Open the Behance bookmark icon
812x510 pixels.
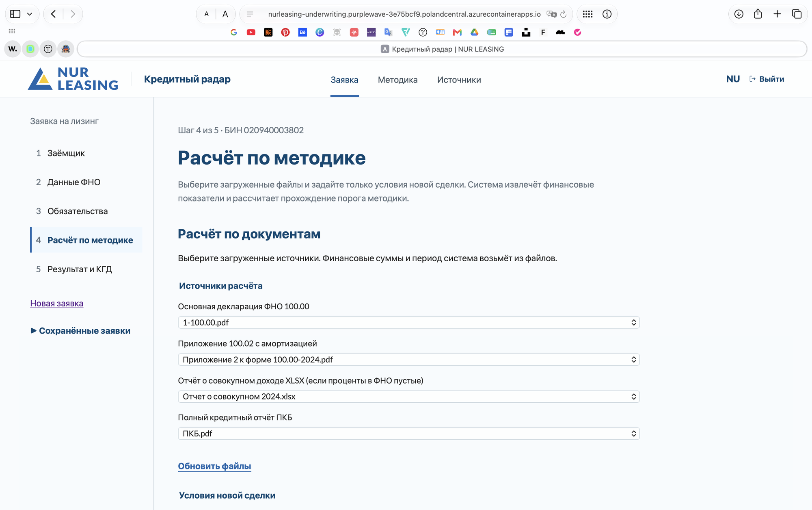[x=302, y=33]
